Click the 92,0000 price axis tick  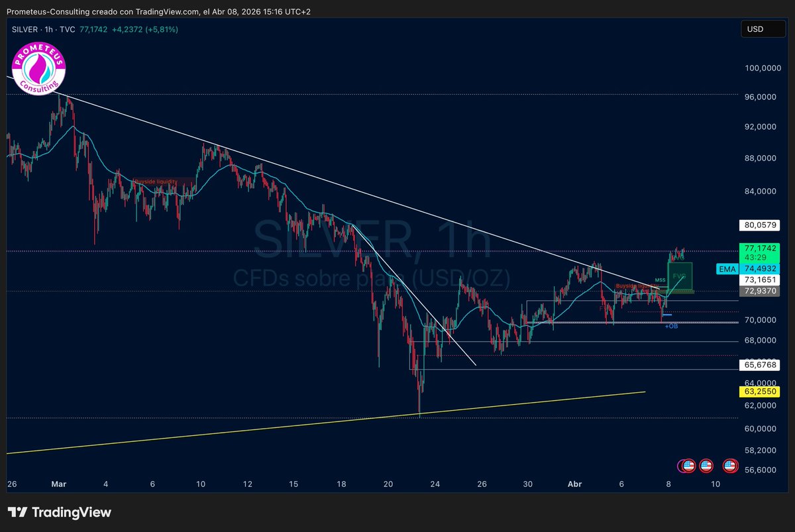point(761,127)
